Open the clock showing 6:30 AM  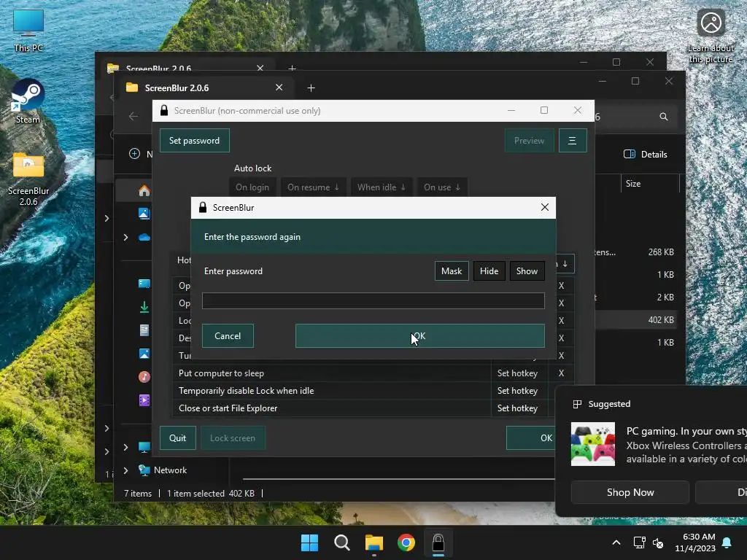695,542
